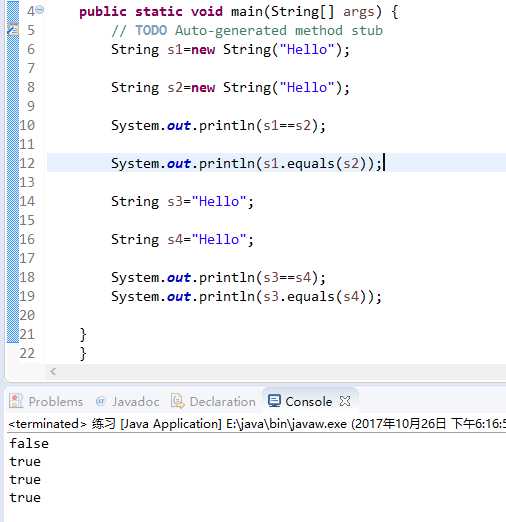Open the Problems tab

tap(46, 401)
